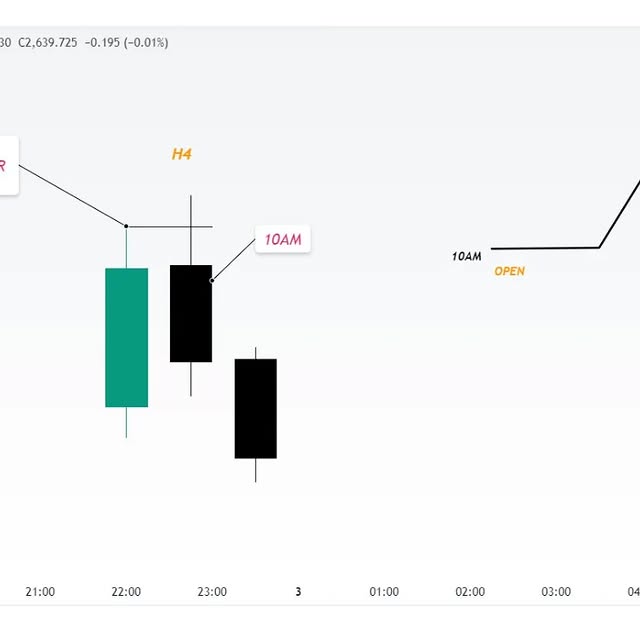The image size is (640, 640).
Task: Select the thick black line next to OPEN
Action: pyautogui.click(x=545, y=247)
